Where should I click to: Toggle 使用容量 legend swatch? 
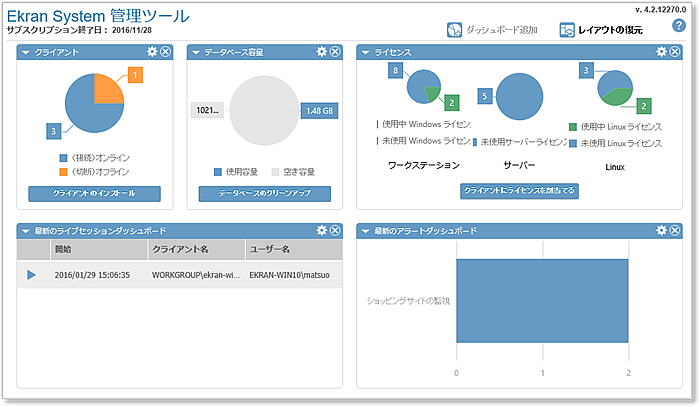218,172
